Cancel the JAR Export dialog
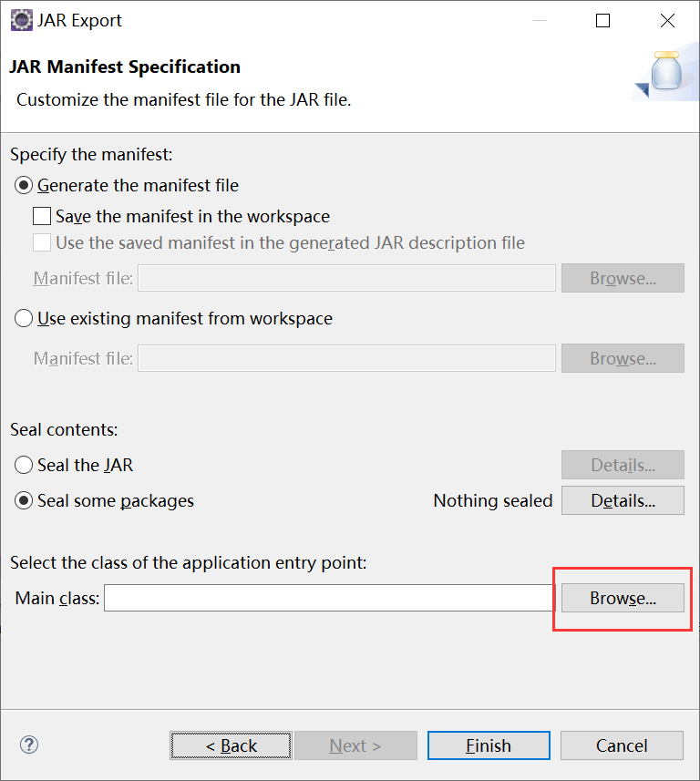 pos(622,745)
